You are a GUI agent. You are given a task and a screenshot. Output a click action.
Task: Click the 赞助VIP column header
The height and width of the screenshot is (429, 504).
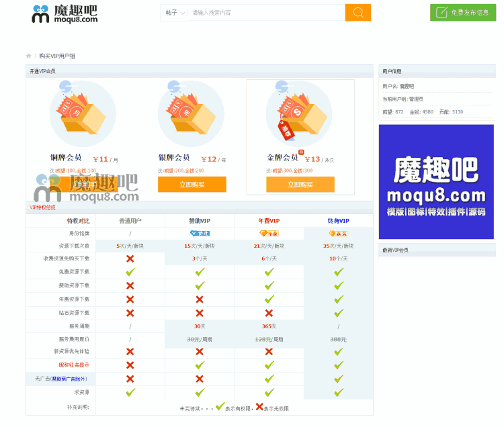click(x=200, y=221)
